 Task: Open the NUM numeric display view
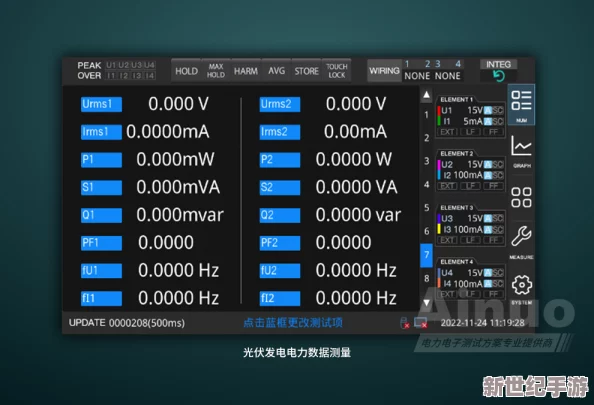pyautogui.click(x=521, y=105)
